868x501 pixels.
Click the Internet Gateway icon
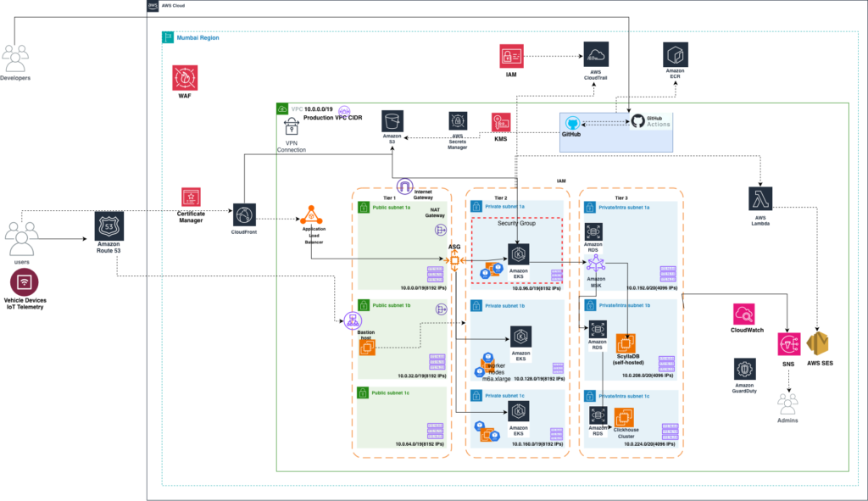[x=404, y=186]
